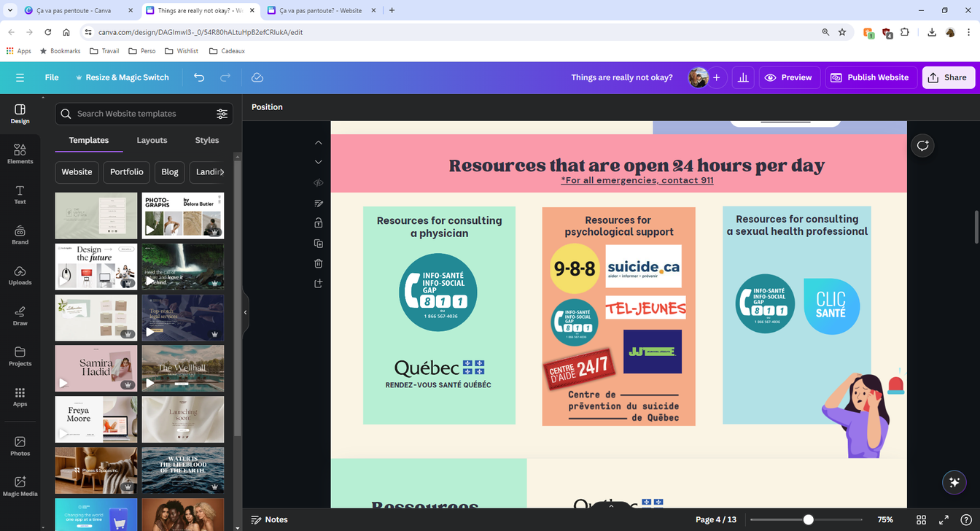The image size is (980, 531).
Task: Switch to the Layouts tab
Action: [x=152, y=140]
